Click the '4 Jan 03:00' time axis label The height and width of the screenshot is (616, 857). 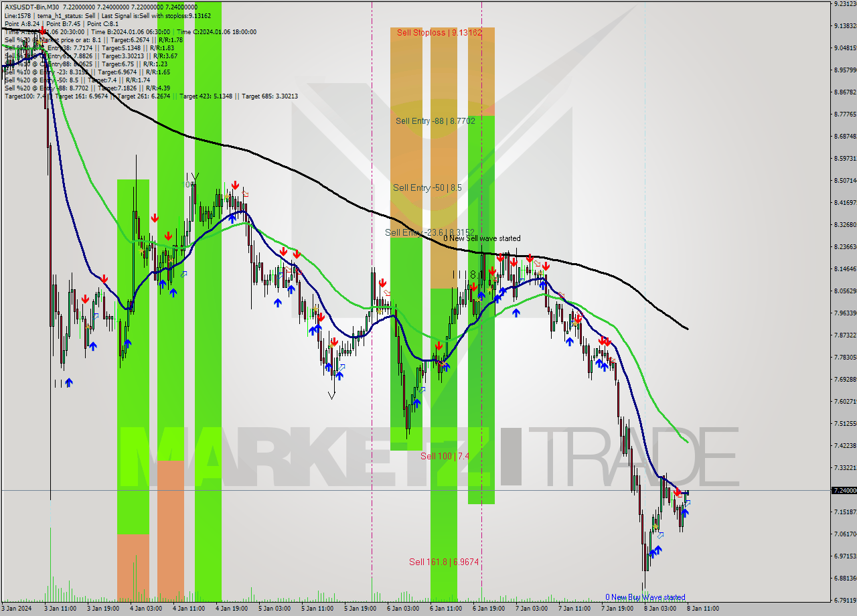146,609
